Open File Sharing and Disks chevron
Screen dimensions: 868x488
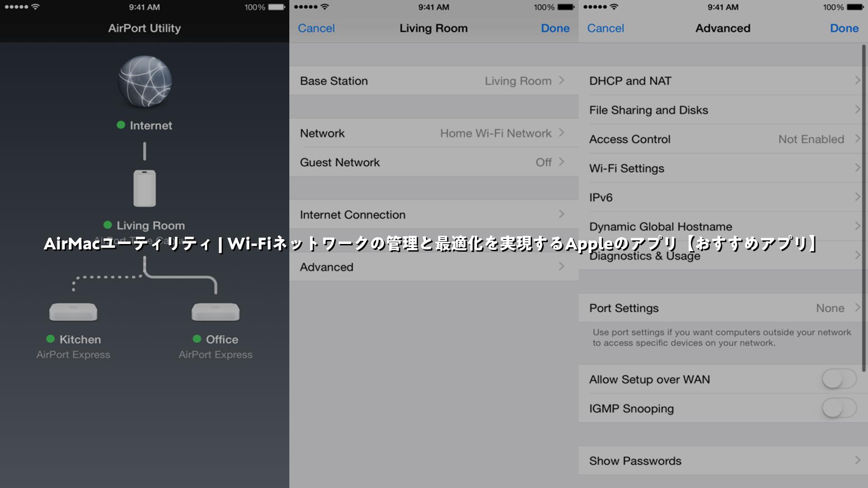[857, 109]
